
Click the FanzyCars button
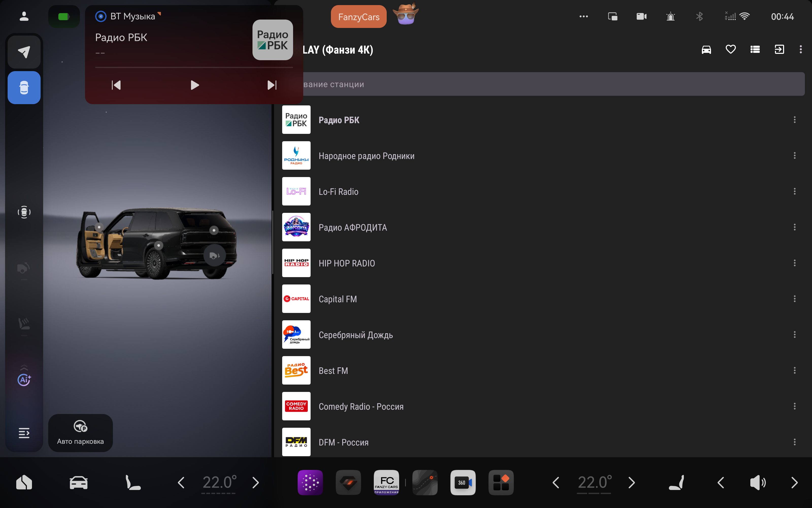(x=359, y=17)
